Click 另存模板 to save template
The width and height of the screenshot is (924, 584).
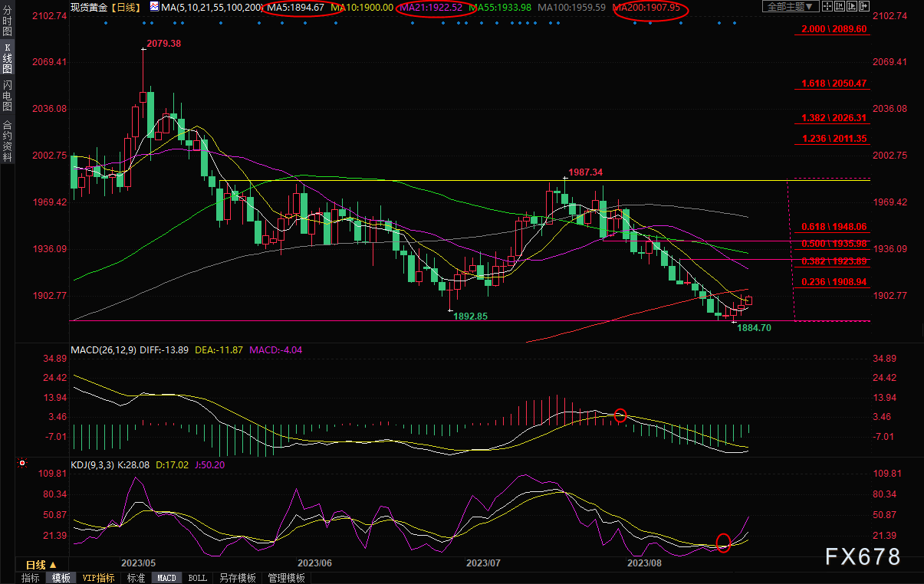point(237,578)
